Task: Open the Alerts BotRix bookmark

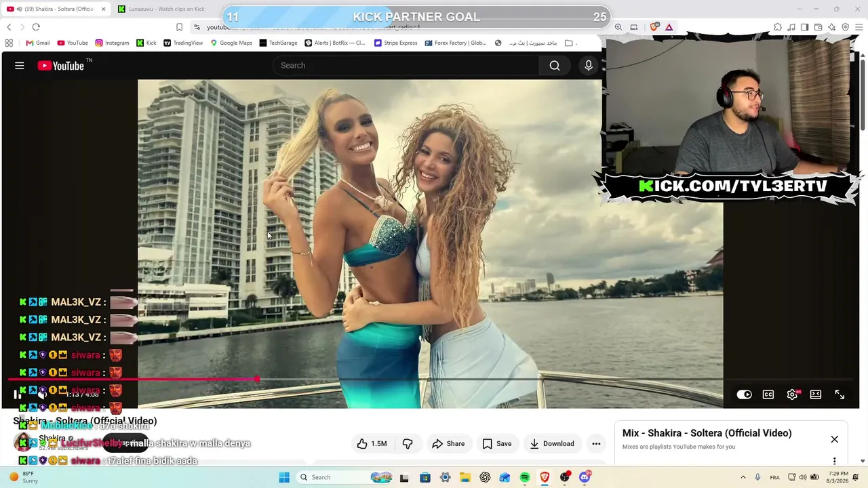Action: 335,43
